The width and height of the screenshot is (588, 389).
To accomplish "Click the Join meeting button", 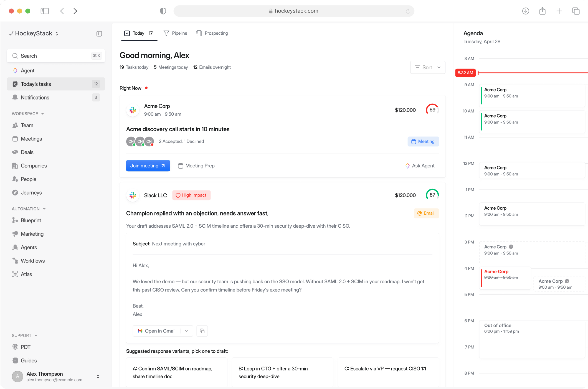I will coord(148,166).
